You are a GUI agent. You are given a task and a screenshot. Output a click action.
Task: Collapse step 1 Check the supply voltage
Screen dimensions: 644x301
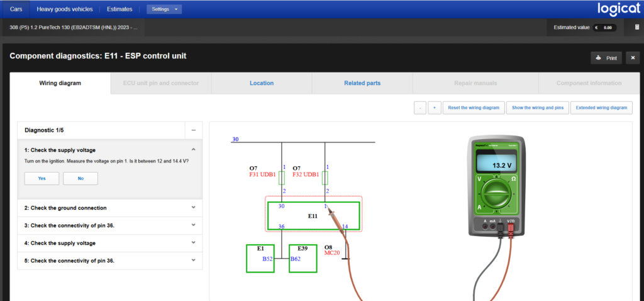pos(194,150)
